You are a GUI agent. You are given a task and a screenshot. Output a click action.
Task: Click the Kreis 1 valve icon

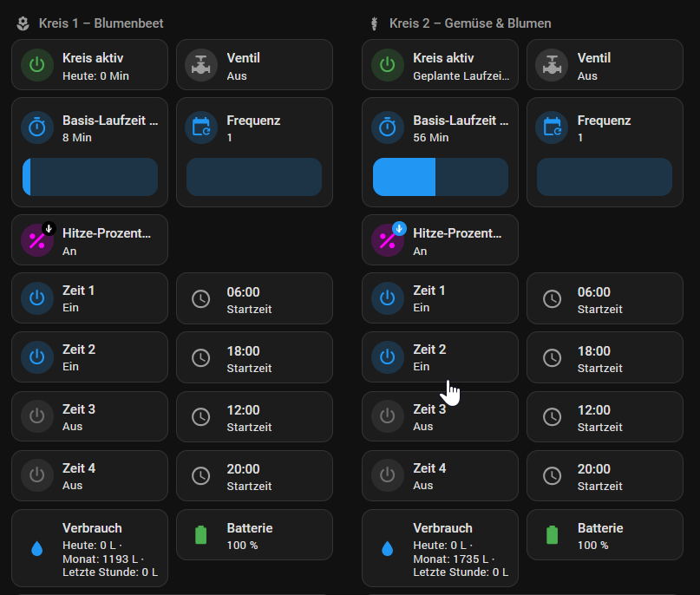(201, 65)
